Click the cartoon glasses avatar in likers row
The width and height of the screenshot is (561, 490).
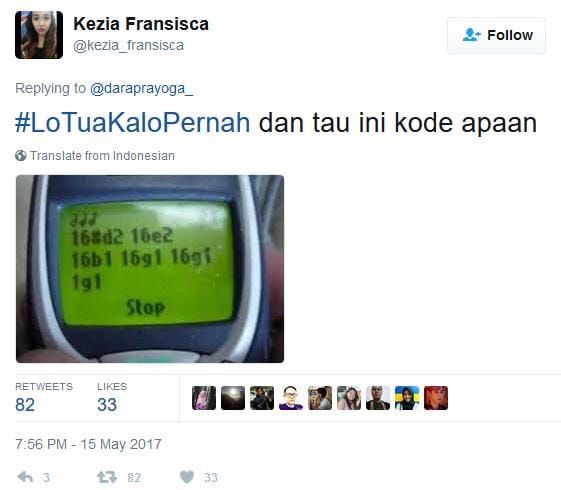point(291,398)
